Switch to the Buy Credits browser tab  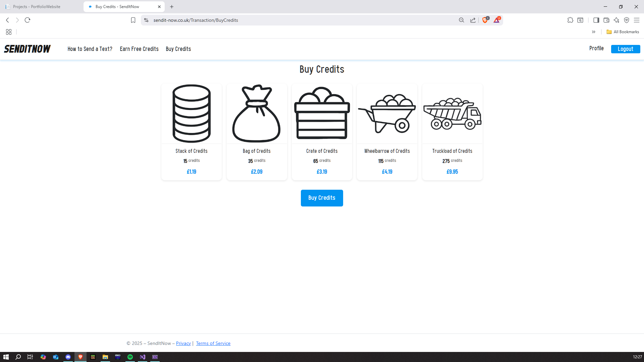[x=117, y=7]
